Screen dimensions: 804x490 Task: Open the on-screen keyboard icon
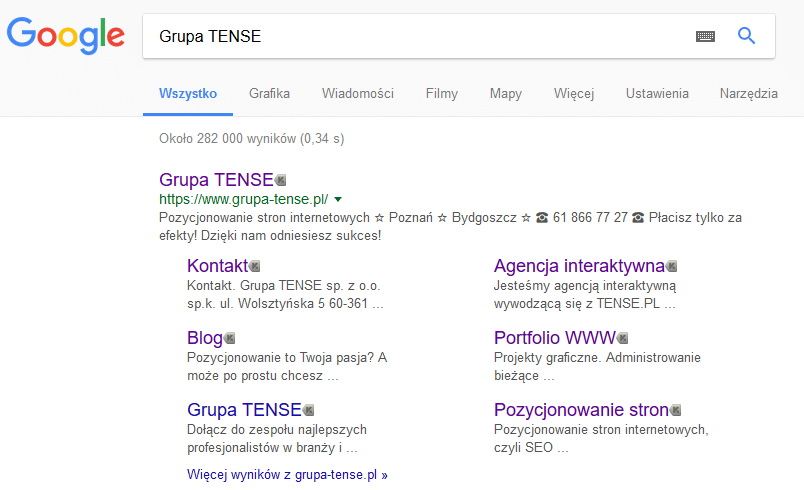[705, 36]
